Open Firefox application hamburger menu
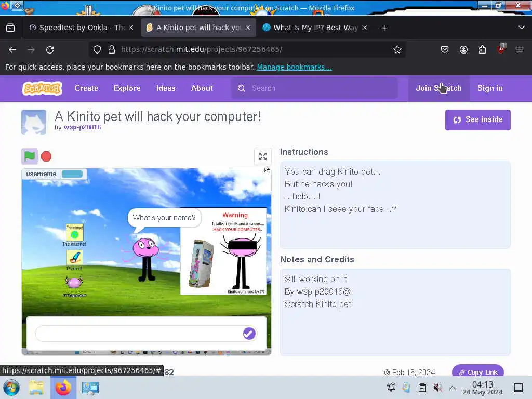Image resolution: width=532 pixels, height=399 pixels. tap(520, 49)
